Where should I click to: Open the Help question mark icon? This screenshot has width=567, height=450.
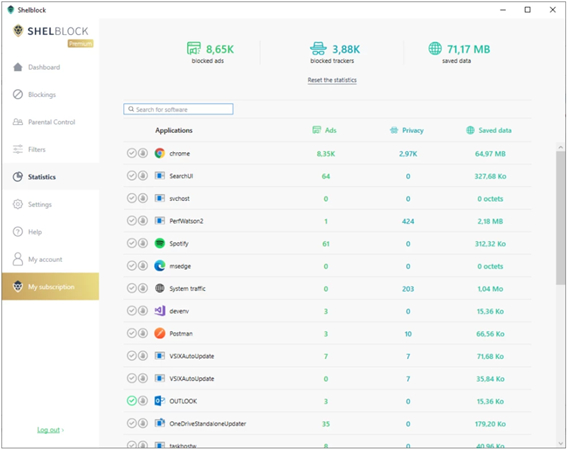pos(18,232)
